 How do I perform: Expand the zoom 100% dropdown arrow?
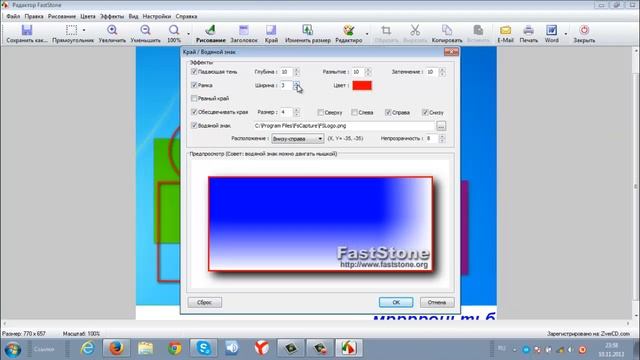tap(188, 33)
